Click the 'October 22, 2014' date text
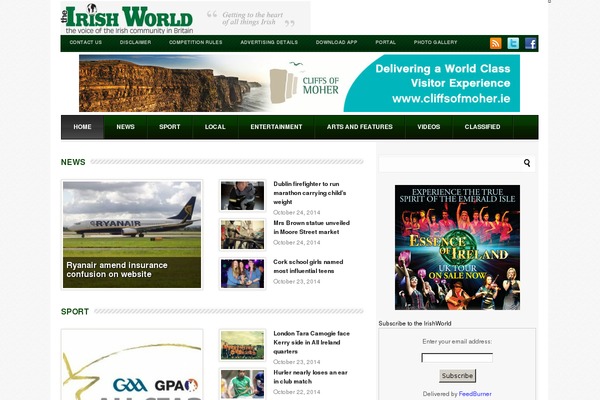The height and width of the screenshot is (400, 600). point(297,392)
